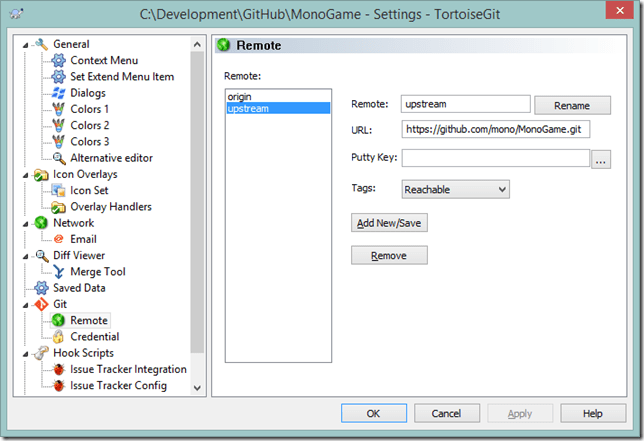Open Help for settings dialog

[x=593, y=413]
